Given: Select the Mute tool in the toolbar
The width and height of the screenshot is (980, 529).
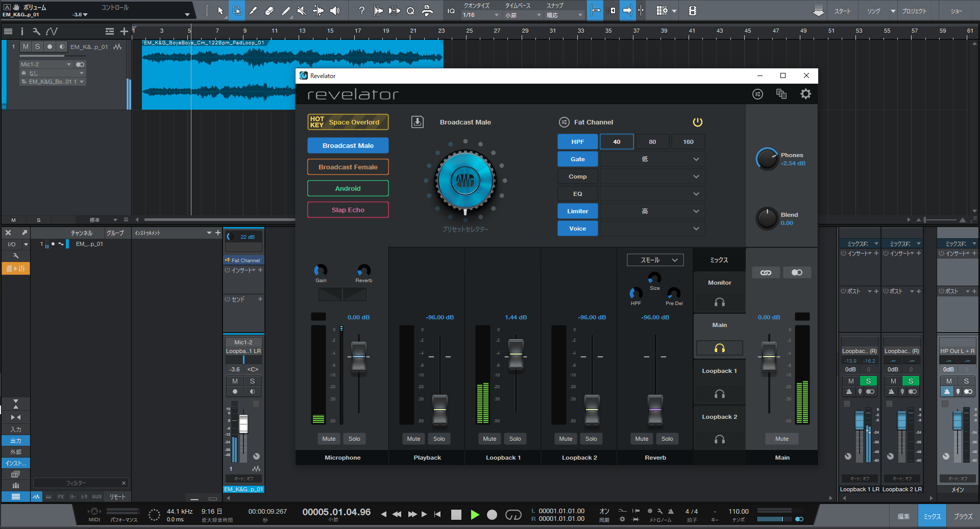Looking at the screenshot, I should pos(302,11).
